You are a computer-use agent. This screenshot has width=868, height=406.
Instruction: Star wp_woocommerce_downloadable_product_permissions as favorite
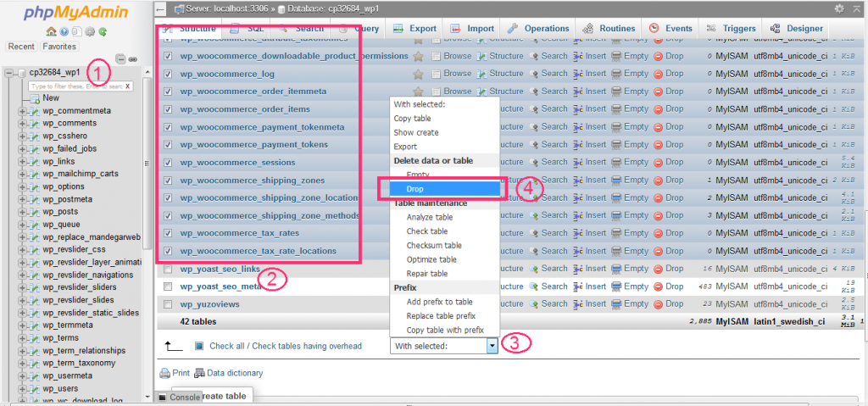[x=419, y=56]
